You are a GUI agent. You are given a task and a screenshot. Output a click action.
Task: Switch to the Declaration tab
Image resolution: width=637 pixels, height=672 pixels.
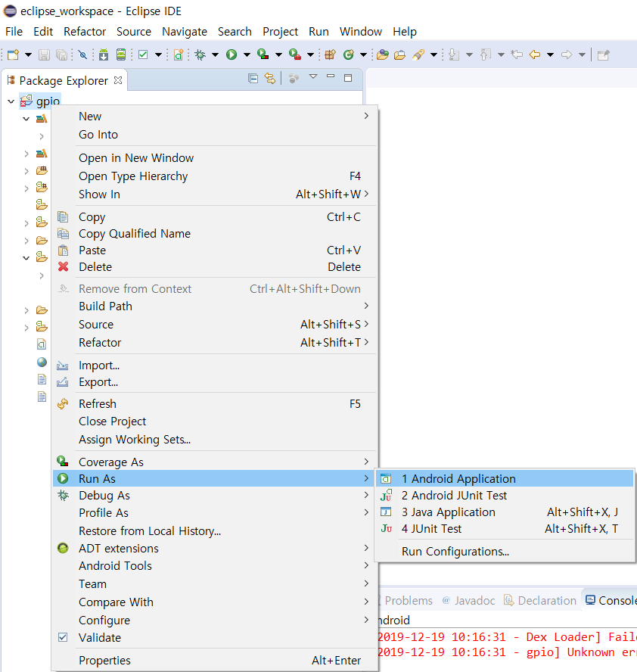(x=541, y=600)
